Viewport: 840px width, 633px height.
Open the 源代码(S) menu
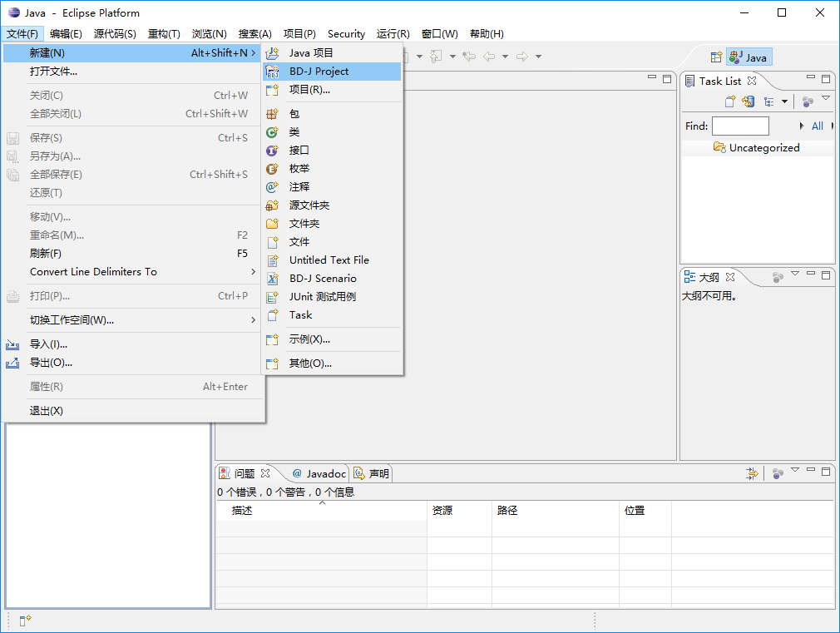(x=115, y=34)
